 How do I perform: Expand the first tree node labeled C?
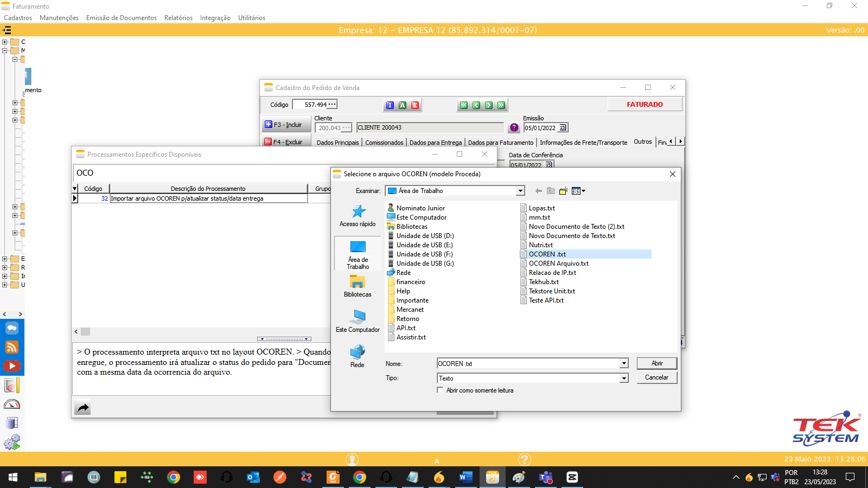coord(5,42)
